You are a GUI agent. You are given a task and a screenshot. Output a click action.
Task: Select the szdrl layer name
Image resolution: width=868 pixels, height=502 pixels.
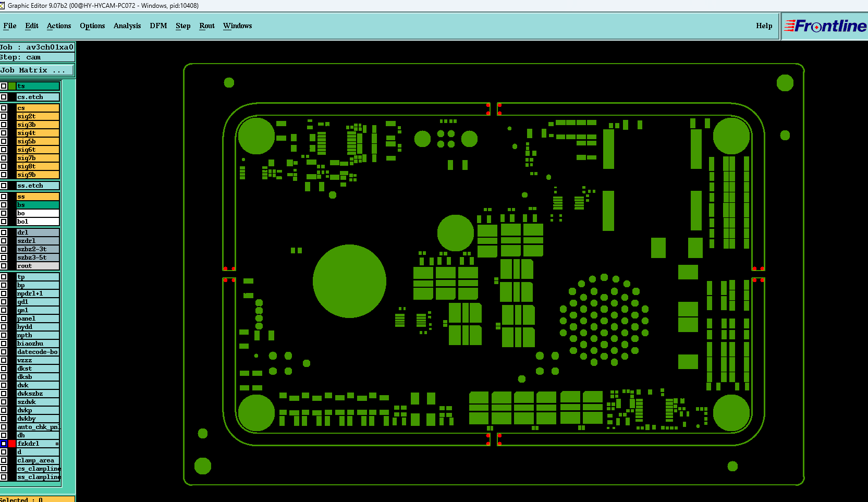[38, 241]
